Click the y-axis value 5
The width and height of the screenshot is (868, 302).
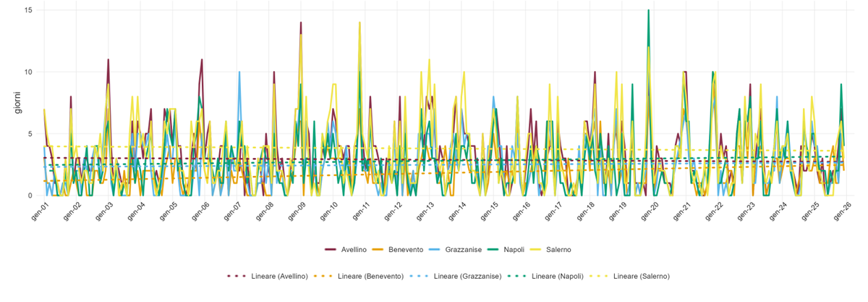(x=30, y=134)
